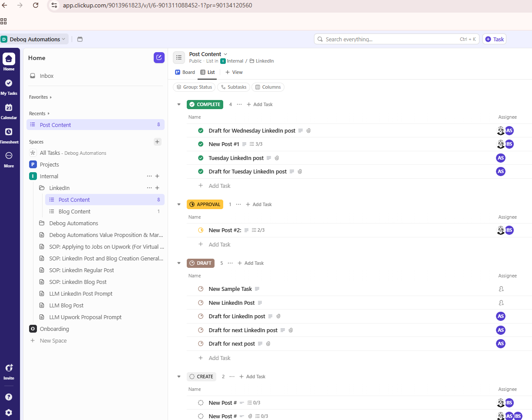Collapse the COMPLETE group

pos(178,104)
